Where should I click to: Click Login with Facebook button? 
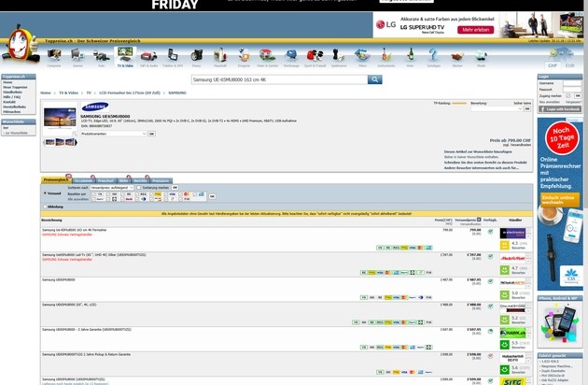coord(559,109)
